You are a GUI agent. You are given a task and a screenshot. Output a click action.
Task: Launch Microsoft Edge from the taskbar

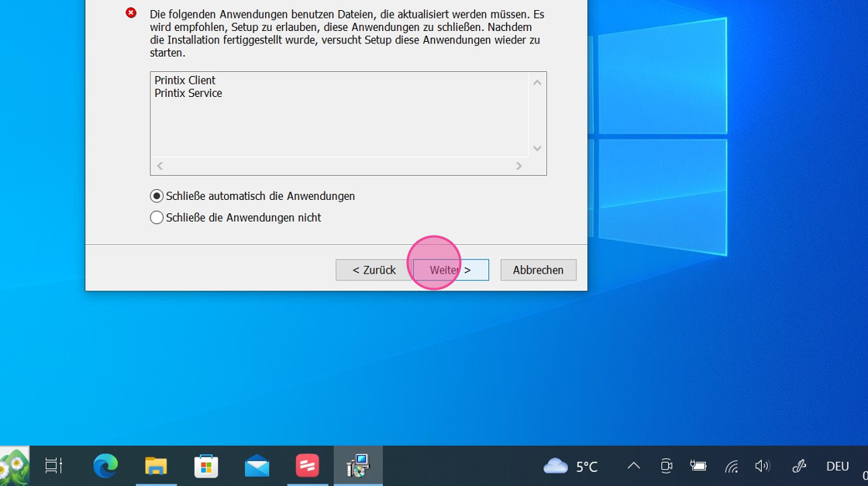pos(105,466)
